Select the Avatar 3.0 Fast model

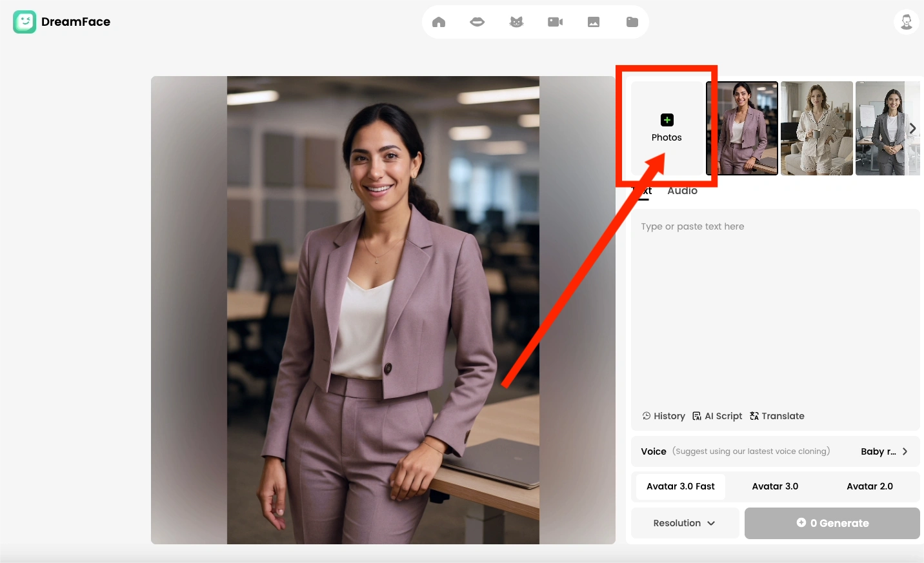click(680, 486)
